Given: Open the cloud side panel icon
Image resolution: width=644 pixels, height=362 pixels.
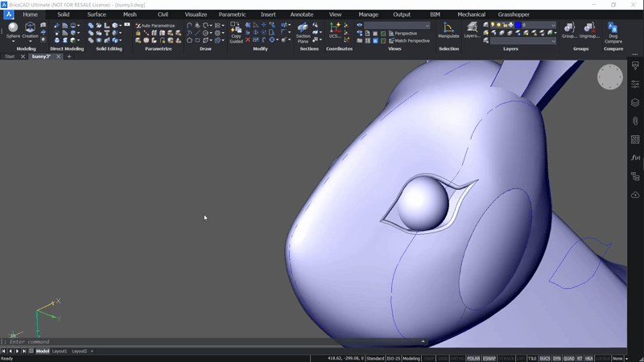Looking at the screenshot, I should pos(635,195).
